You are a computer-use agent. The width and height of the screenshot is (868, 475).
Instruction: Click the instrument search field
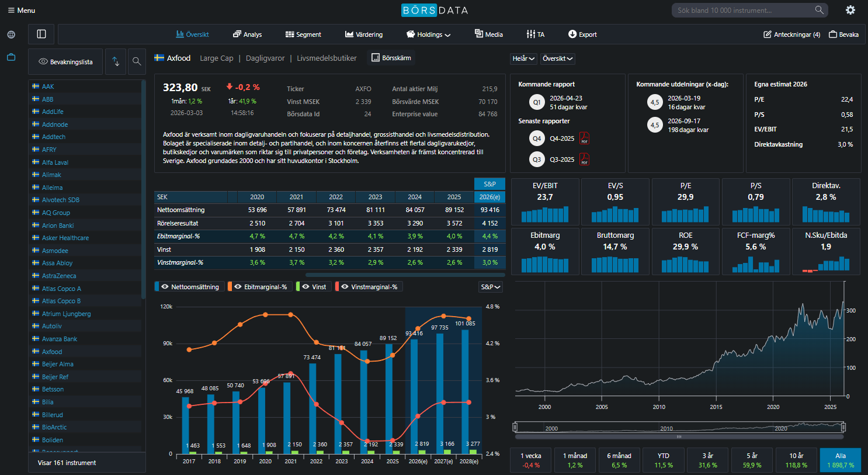coord(742,11)
